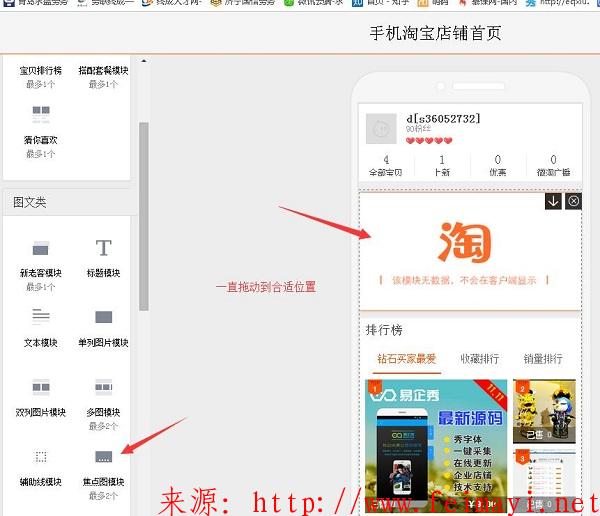600x516 pixels.
Task: Select the 标题模块 T icon
Action: click(103, 248)
